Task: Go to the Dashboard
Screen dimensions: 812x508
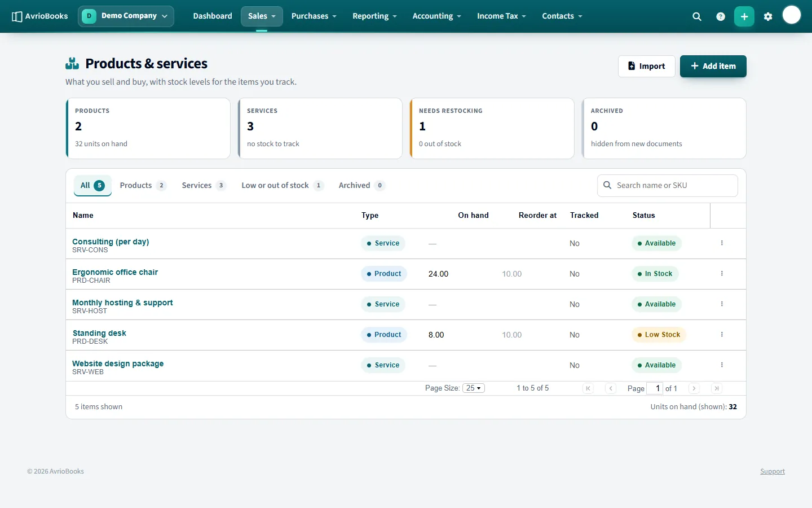Action: 213,16
